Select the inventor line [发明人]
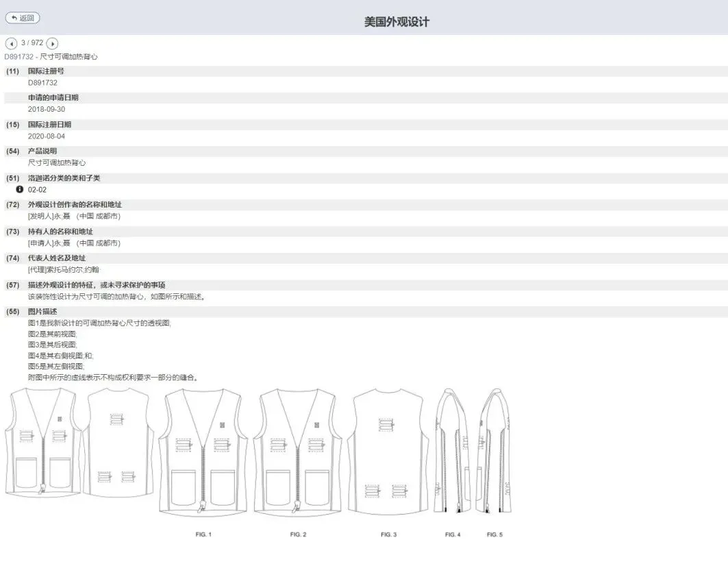Image resolution: width=728 pixels, height=566 pixels. pyautogui.click(x=74, y=216)
